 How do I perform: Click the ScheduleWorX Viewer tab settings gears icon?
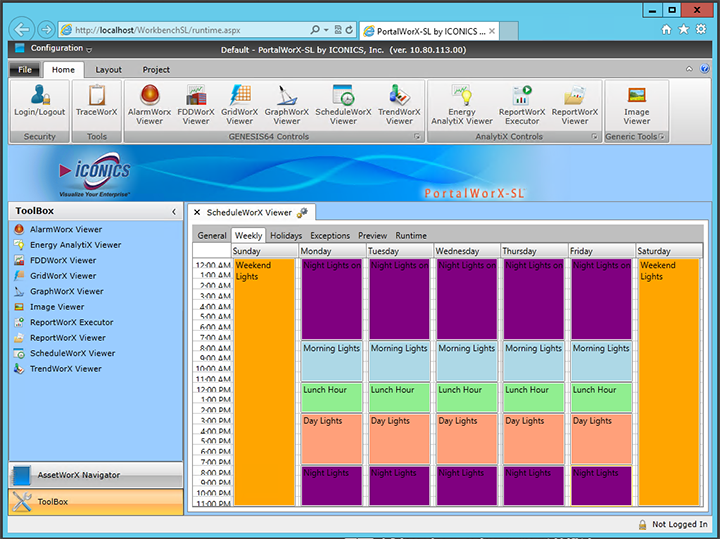302,213
